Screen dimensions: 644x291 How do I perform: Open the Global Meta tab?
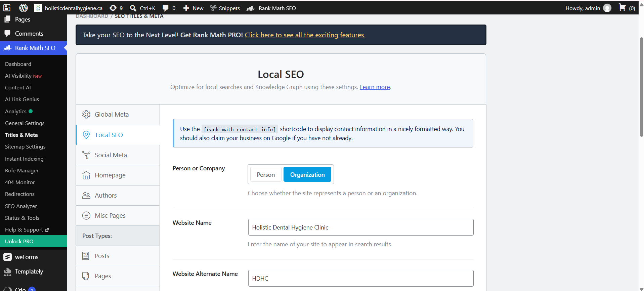(x=118, y=115)
